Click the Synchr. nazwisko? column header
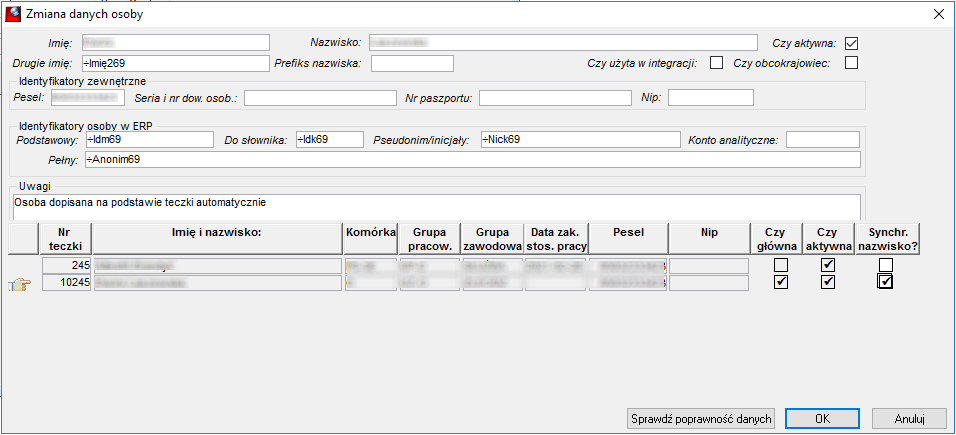The height and width of the screenshot is (435, 956). point(887,239)
